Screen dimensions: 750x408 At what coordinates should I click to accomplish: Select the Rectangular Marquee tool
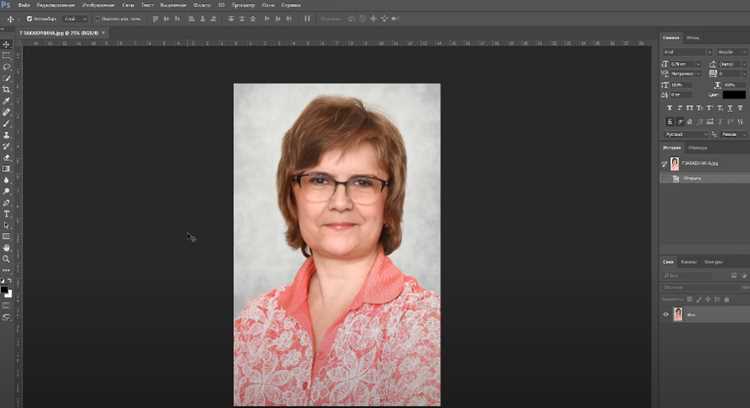tap(6, 55)
